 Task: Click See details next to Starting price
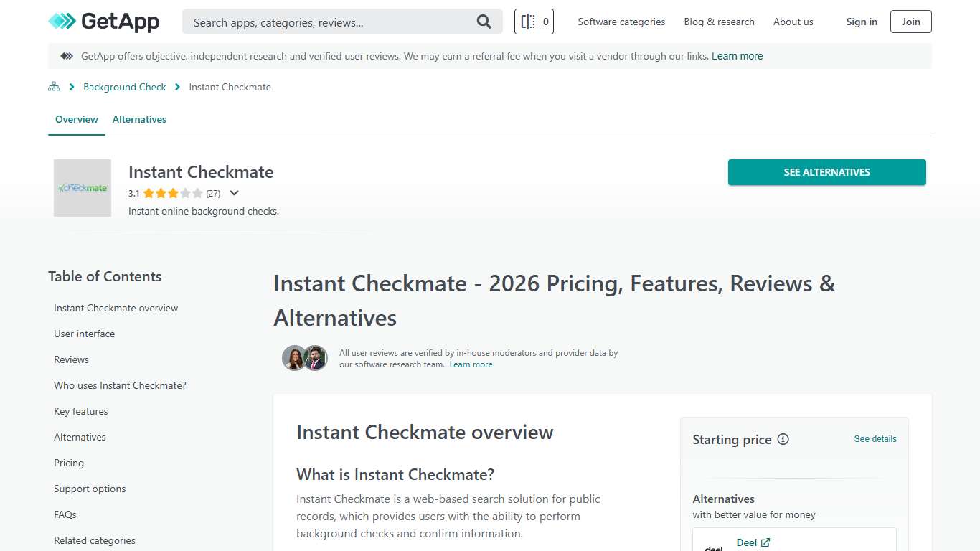875,438
